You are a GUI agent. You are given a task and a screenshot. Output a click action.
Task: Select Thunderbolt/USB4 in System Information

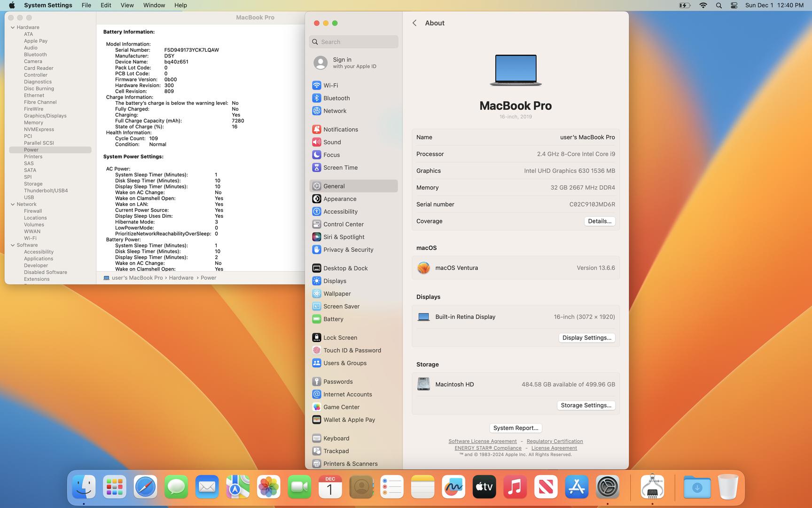(46, 190)
